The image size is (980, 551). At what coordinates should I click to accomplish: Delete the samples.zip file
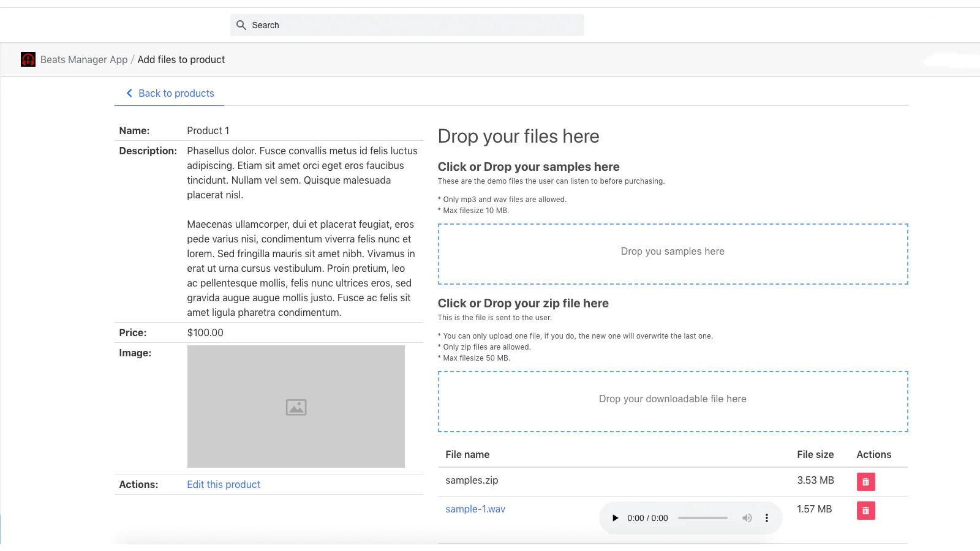click(865, 482)
